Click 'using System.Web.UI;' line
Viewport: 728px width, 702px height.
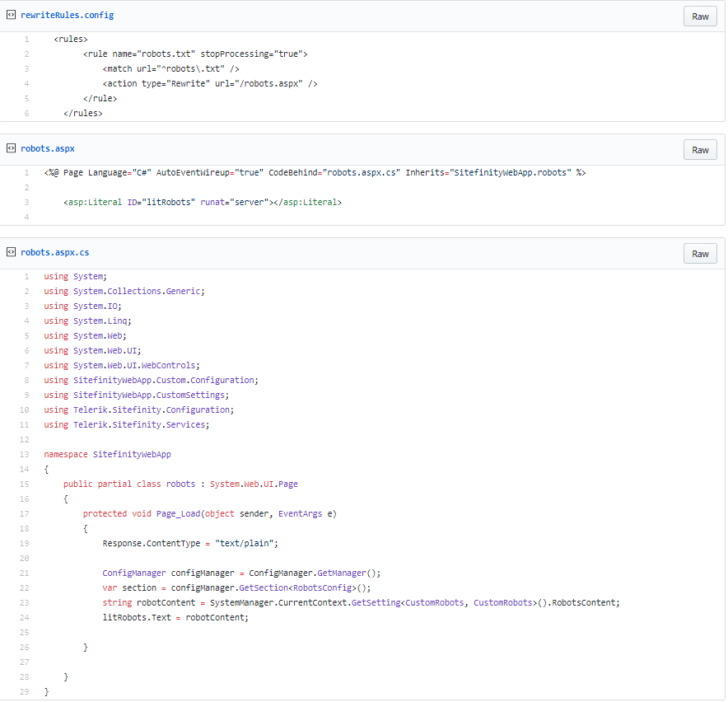click(92, 351)
